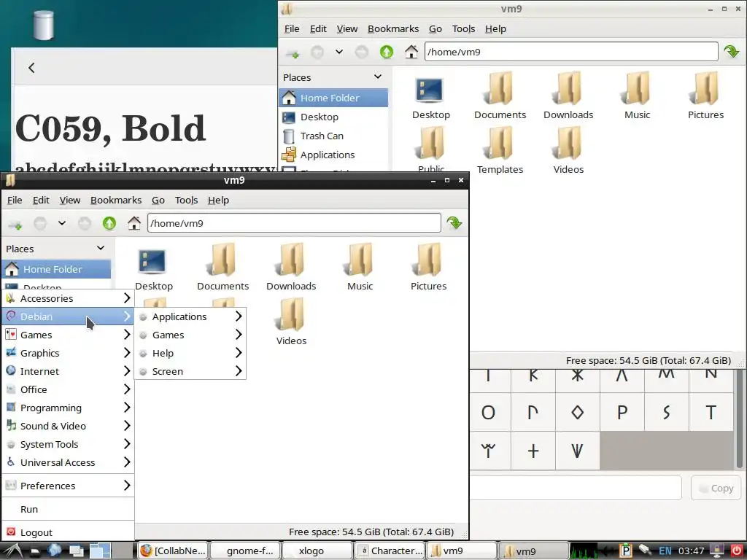This screenshot has height=560, width=747.
Task: Expand Places dropdown in front window sidebar
Action: [x=101, y=248]
